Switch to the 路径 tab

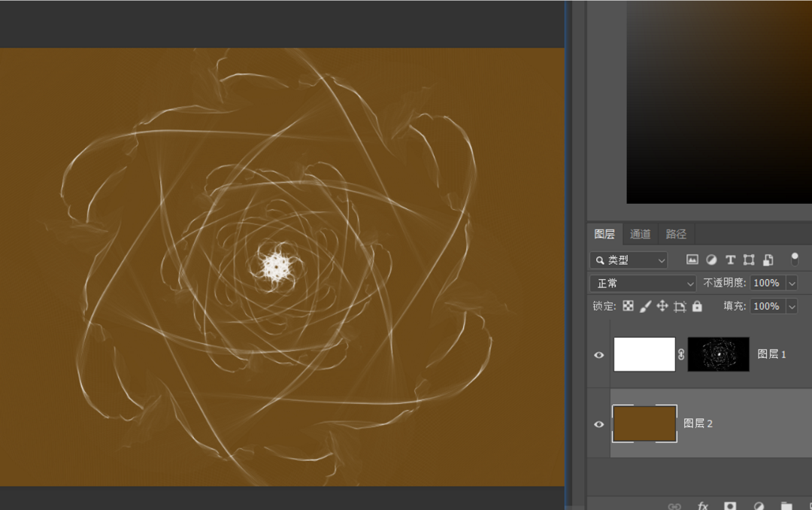point(676,234)
